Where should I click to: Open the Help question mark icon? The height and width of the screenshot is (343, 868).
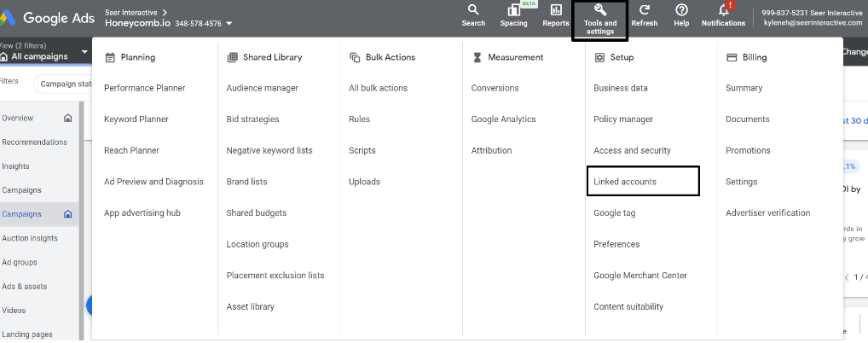tap(681, 10)
